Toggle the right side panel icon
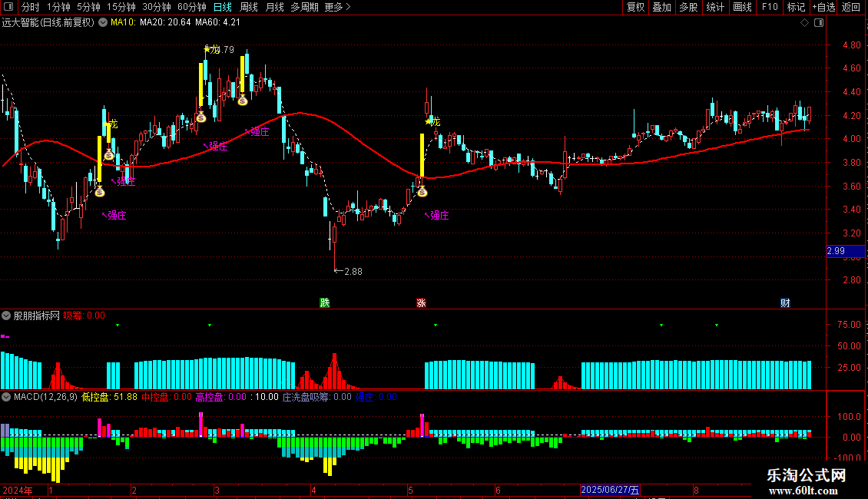Viewport: 868px width, 499px height. coord(819,23)
